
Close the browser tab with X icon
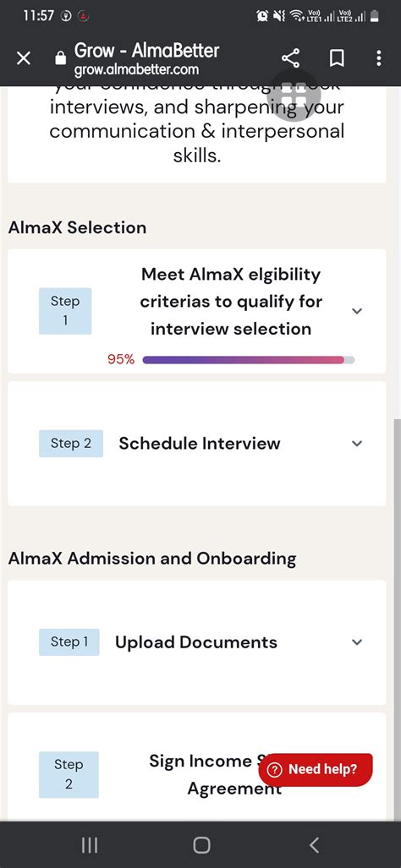click(x=23, y=58)
